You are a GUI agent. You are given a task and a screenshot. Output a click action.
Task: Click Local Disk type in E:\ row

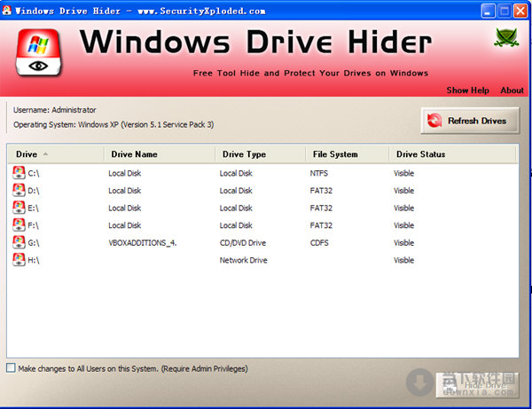(236, 208)
